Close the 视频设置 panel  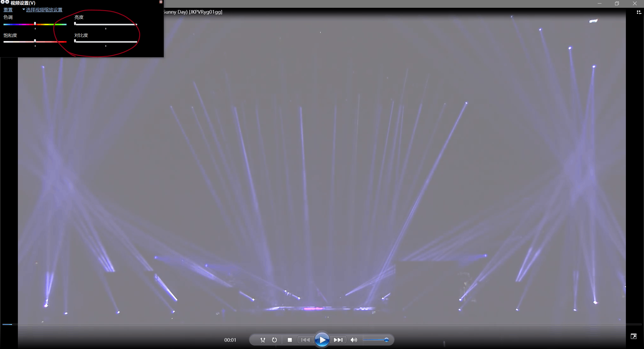point(161,2)
